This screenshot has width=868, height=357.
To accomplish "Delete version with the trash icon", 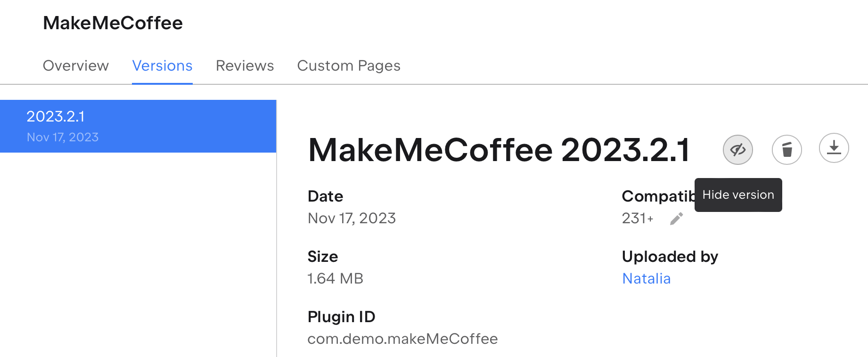I will (x=786, y=150).
